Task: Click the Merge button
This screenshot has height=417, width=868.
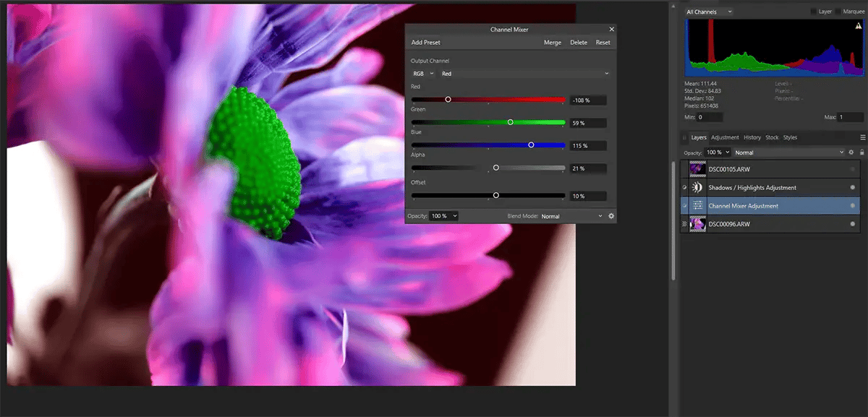Action: 553,43
